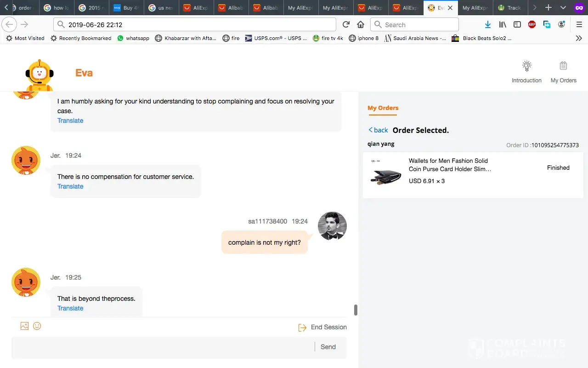Click the customer profile photo avatar
This screenshot has width=588, height=368.
coord(332,226)
